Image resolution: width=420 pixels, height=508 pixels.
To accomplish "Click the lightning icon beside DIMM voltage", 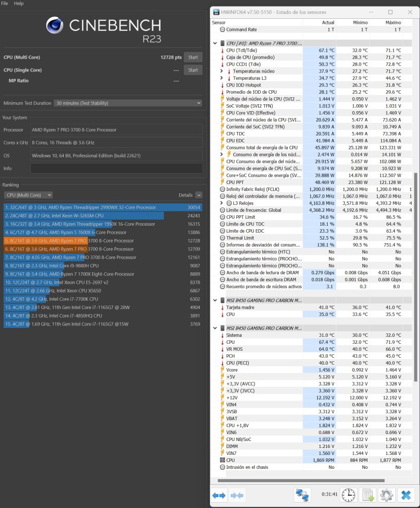I will (222, 446).
